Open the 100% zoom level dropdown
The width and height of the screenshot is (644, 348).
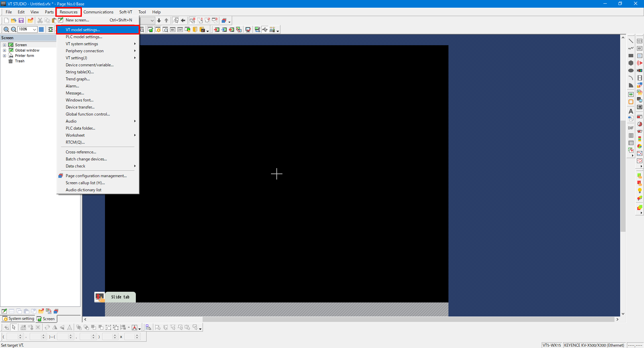pos(34,29)
